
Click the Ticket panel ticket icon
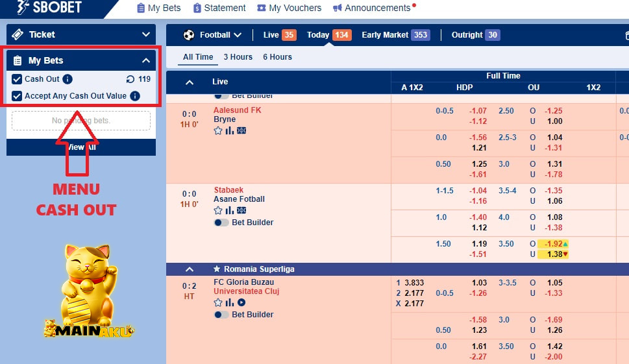pos(18,34)
